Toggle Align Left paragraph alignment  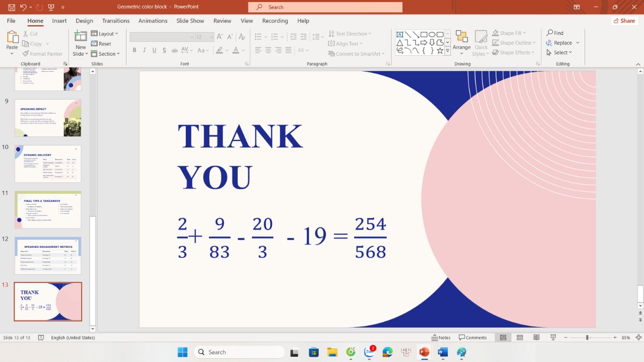(258, 50)
